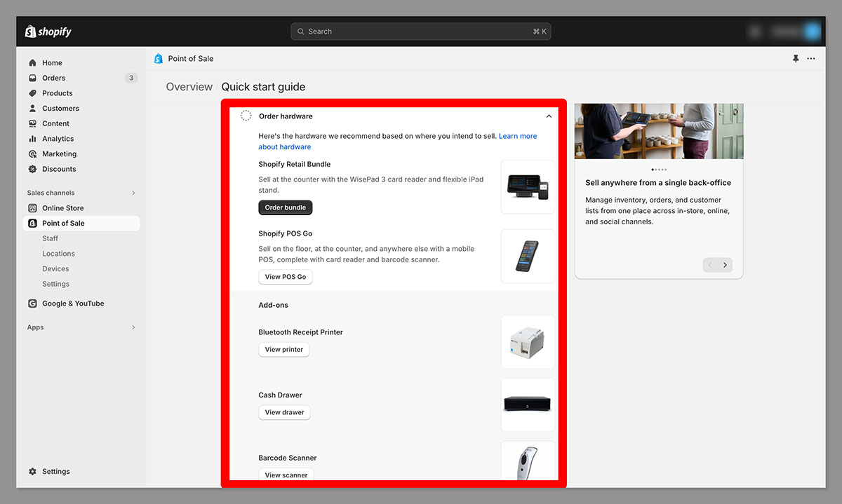The width and height of the screenshot is (842, 504).
Task: Switch to the Overview tab
Action: click(x=189, y=87)
